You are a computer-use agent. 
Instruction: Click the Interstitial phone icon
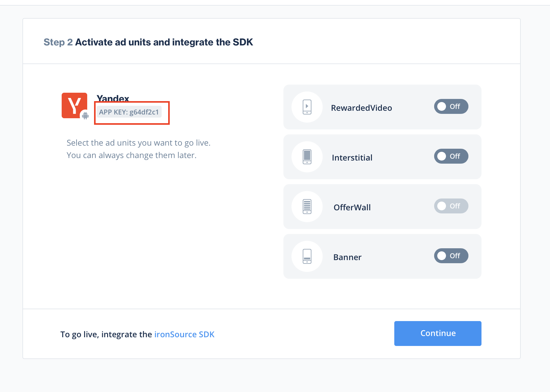point(307,156)
